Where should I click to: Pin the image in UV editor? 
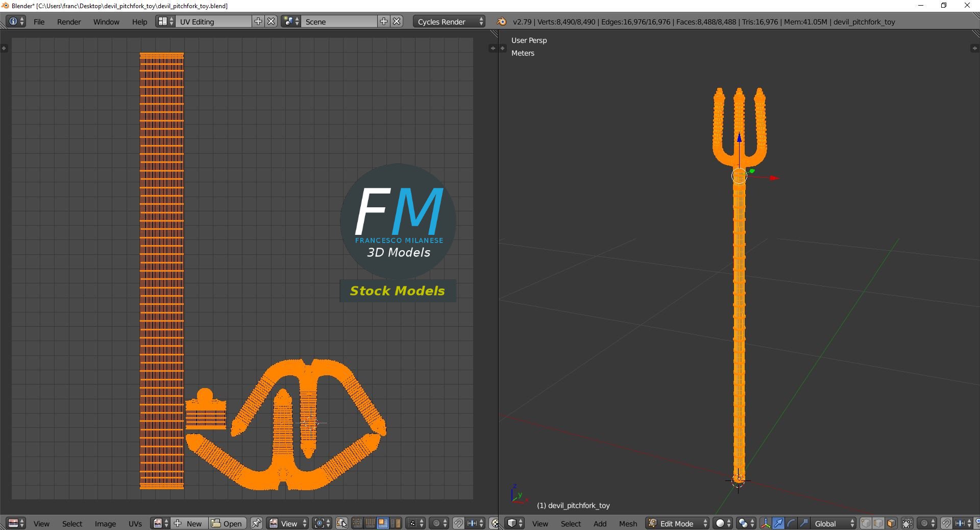tap(256, 523)
